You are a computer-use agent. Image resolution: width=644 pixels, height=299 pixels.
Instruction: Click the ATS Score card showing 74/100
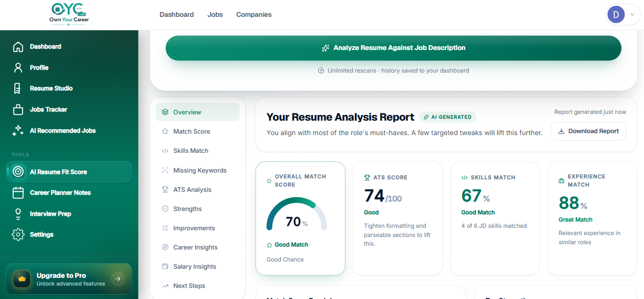pyautogui.click(x=398, y=218)
